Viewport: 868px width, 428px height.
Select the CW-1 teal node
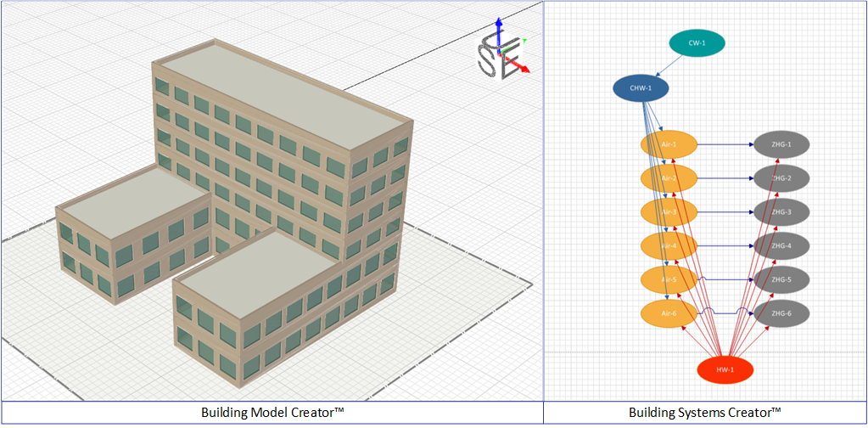coord(697,42)
